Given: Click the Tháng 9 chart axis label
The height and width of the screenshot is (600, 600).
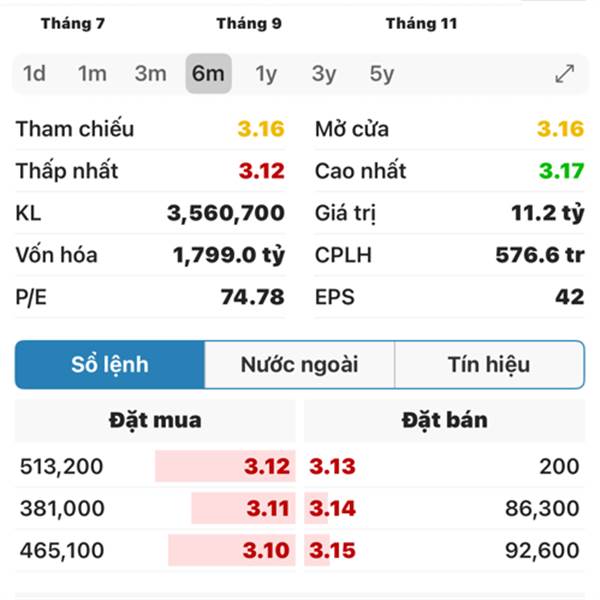Looking at the screenshot, I should click(249, 24).
